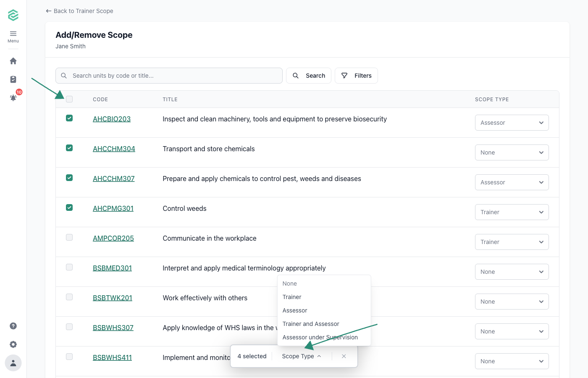Click the TITLE column header
The height and width of the screenshot is (378, 588).
pyautogui.click(x=170, y=100)
